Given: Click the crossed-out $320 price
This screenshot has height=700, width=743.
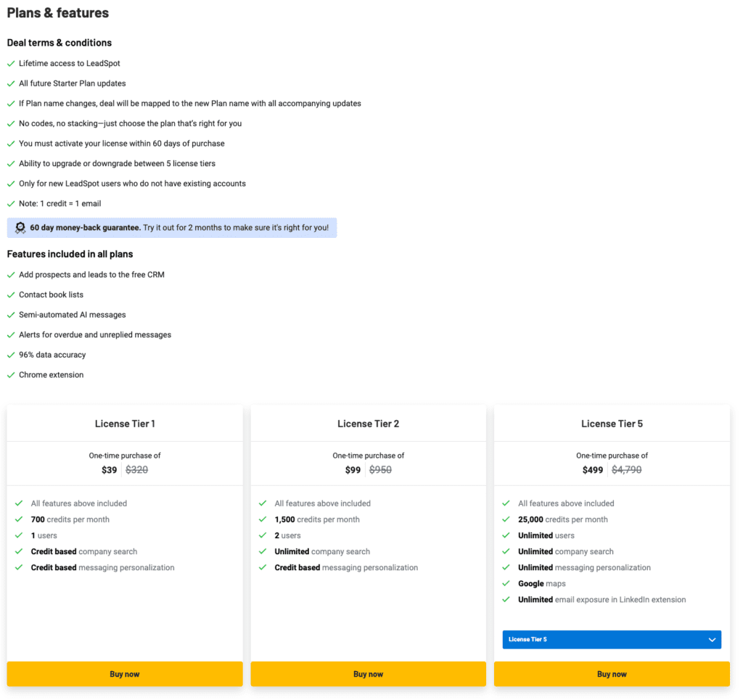Looking at the screenshot, I should tap(137, 470).
